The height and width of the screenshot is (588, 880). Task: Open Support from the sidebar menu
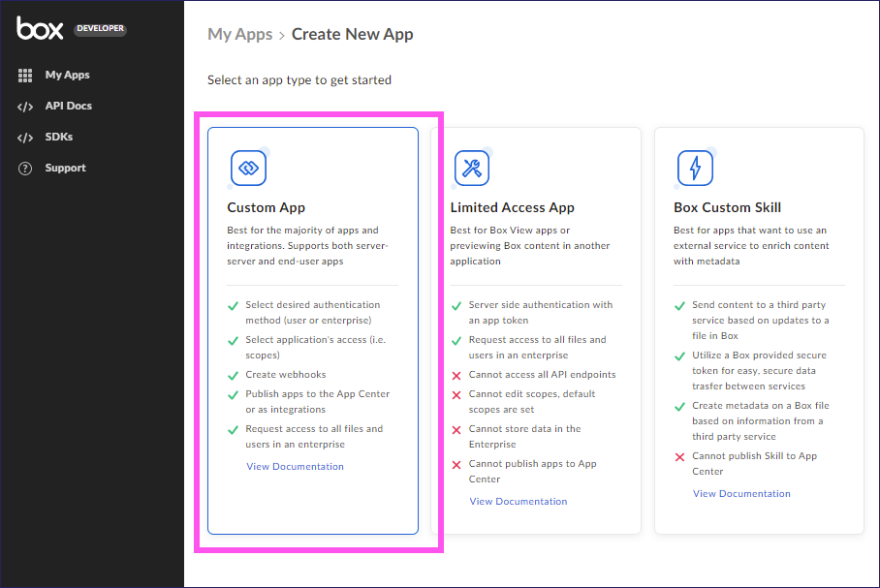click(x=65, y=168)
